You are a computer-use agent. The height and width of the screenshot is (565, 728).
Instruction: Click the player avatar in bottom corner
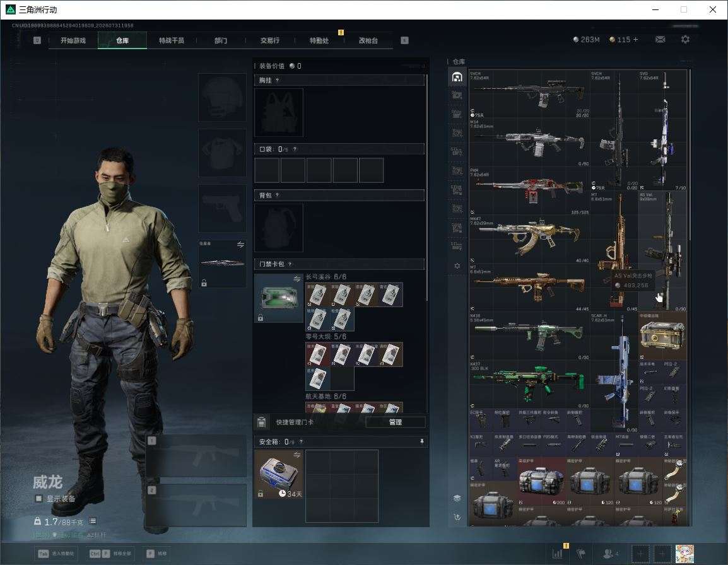coord(684,554)
